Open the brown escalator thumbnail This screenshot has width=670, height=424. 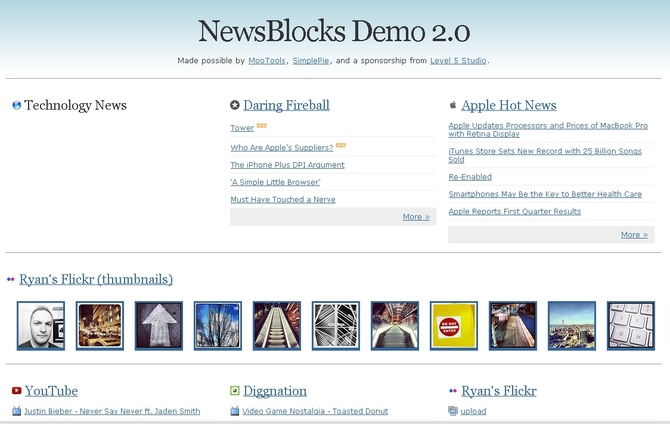point(276,326)
